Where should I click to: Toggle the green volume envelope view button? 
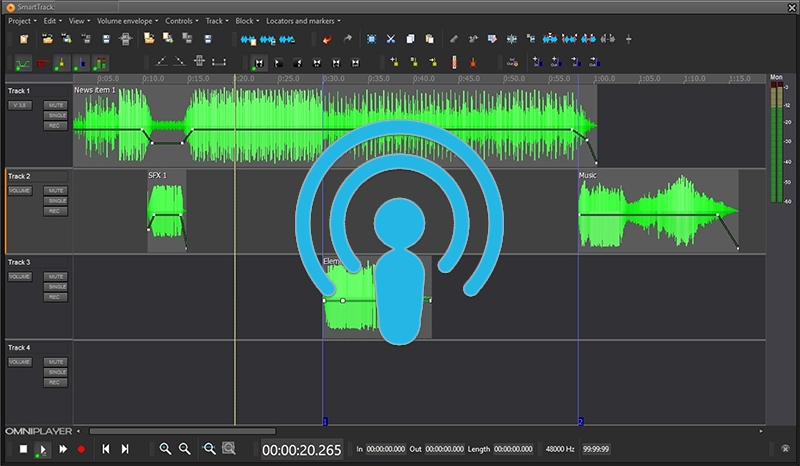click(23, 63)
